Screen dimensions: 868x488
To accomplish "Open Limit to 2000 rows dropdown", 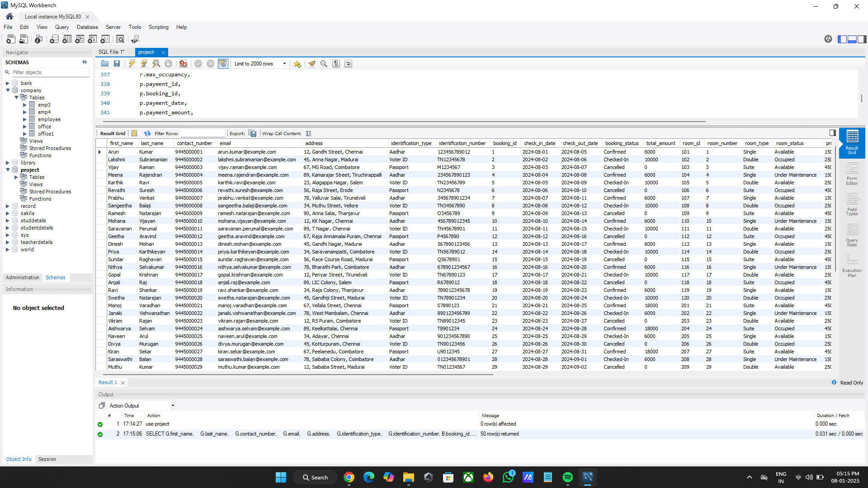I will pos(284,64).
